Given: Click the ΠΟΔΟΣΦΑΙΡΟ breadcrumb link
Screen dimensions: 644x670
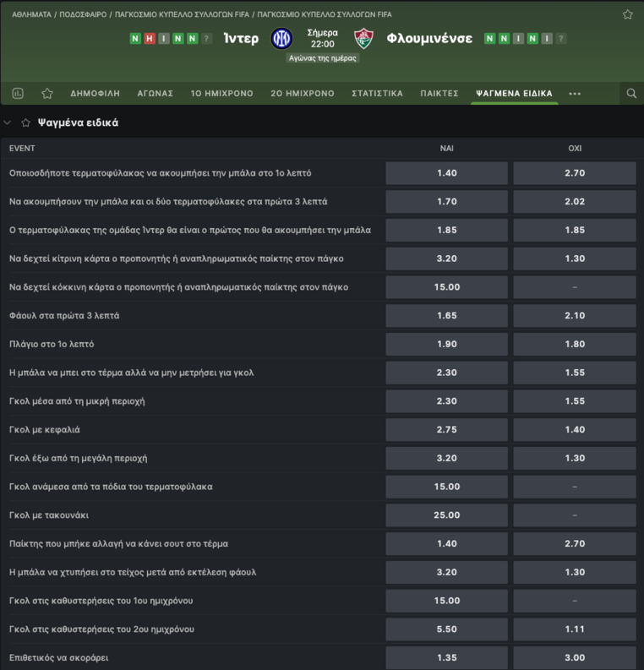Looking at the screenshot, I should [x=83, y=14].
